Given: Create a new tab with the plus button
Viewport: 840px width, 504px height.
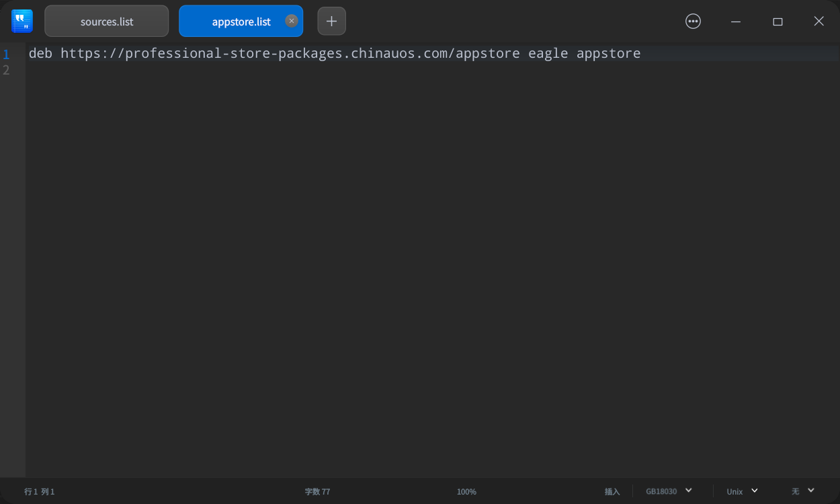Looking at the screenshot, I should 331,21.
